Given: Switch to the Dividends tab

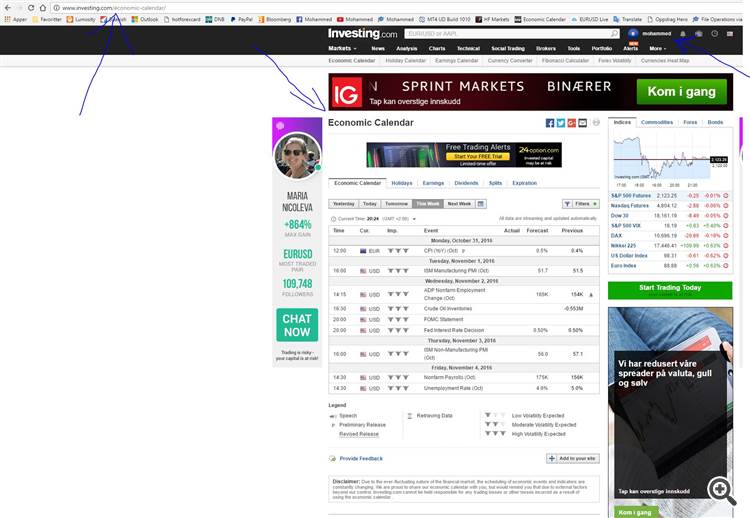Looking at the screenshot, I should [466, 183].
